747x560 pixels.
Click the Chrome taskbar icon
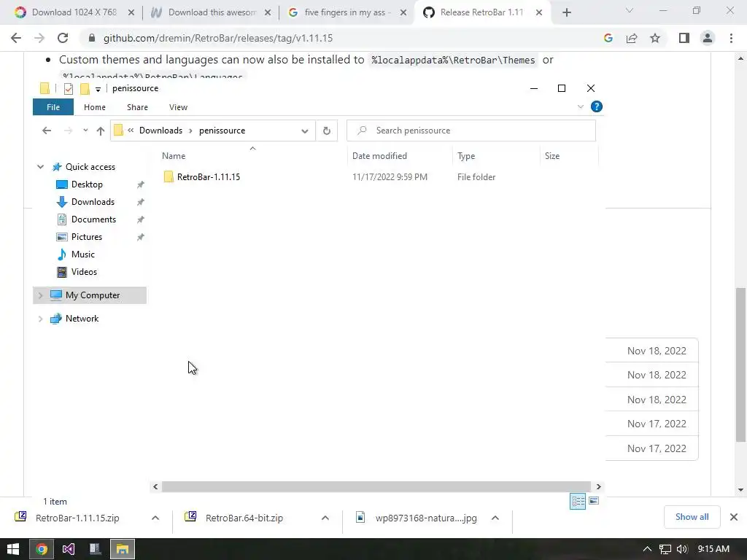42,549
